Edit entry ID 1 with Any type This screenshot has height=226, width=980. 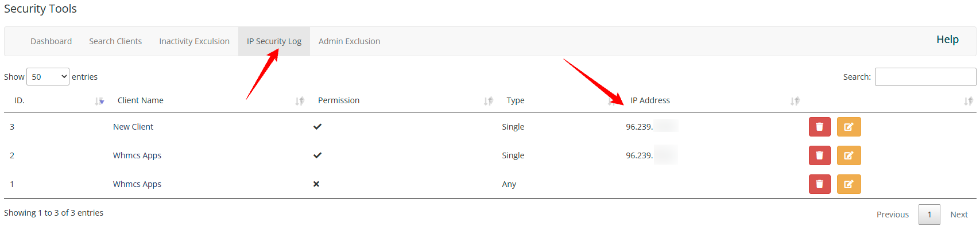tap(849, 184)
